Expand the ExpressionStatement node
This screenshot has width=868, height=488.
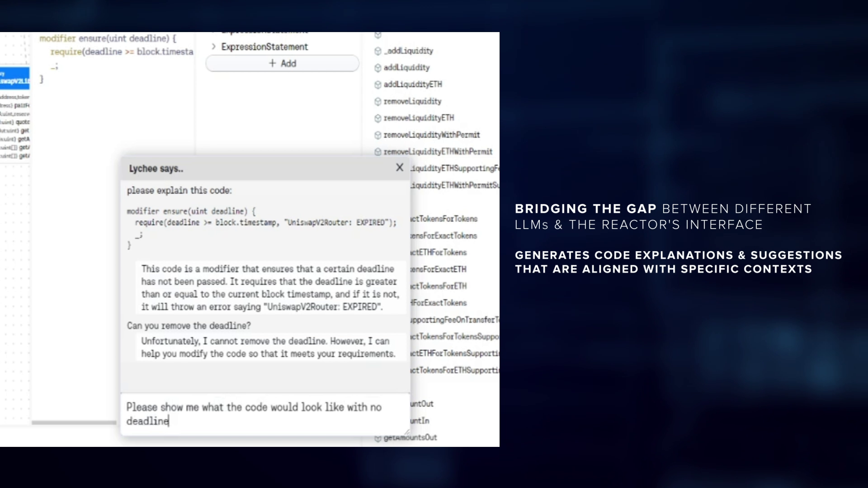click(213, 47)
